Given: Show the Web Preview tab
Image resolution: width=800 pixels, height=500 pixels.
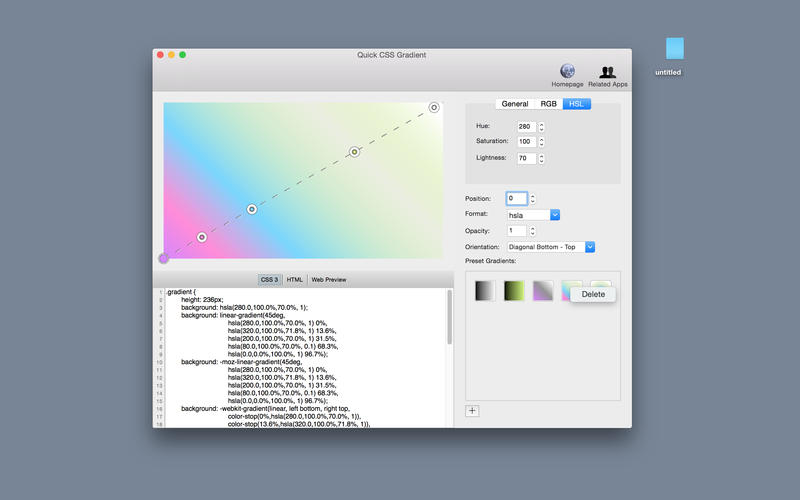Looking at the screenshot, I should click(329, 280).
